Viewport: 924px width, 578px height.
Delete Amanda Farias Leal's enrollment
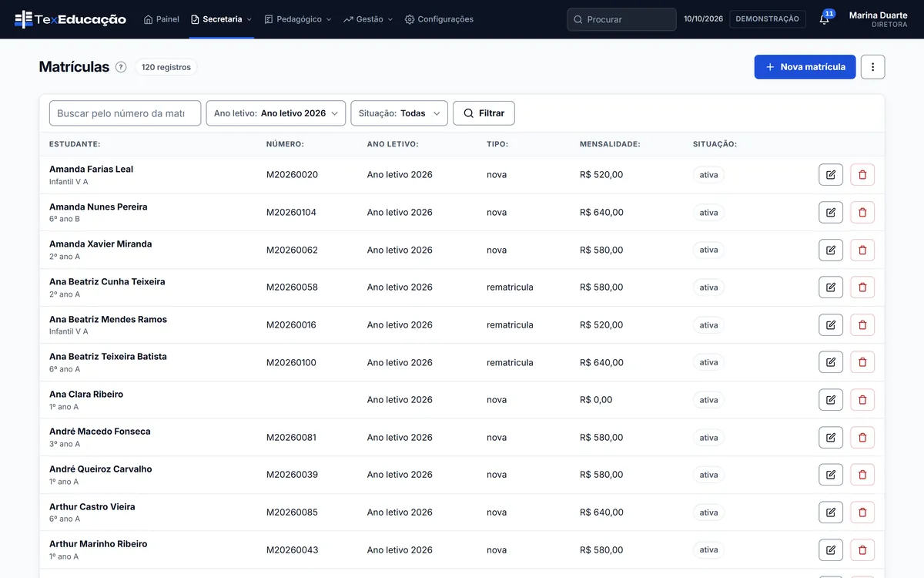pyautogui.click(x=862, y=175)
